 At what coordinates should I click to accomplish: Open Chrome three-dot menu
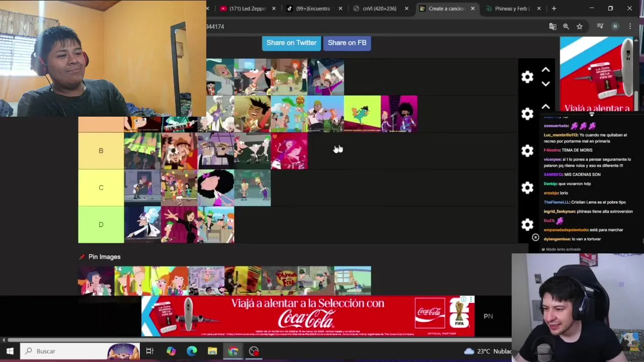pos(630,26)
